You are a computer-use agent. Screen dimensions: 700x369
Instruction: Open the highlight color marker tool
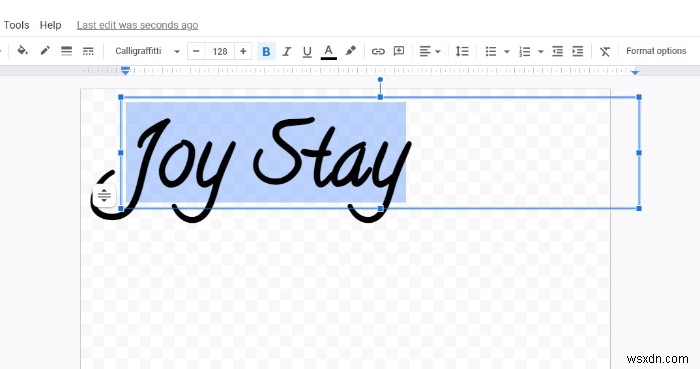(351, 51)
